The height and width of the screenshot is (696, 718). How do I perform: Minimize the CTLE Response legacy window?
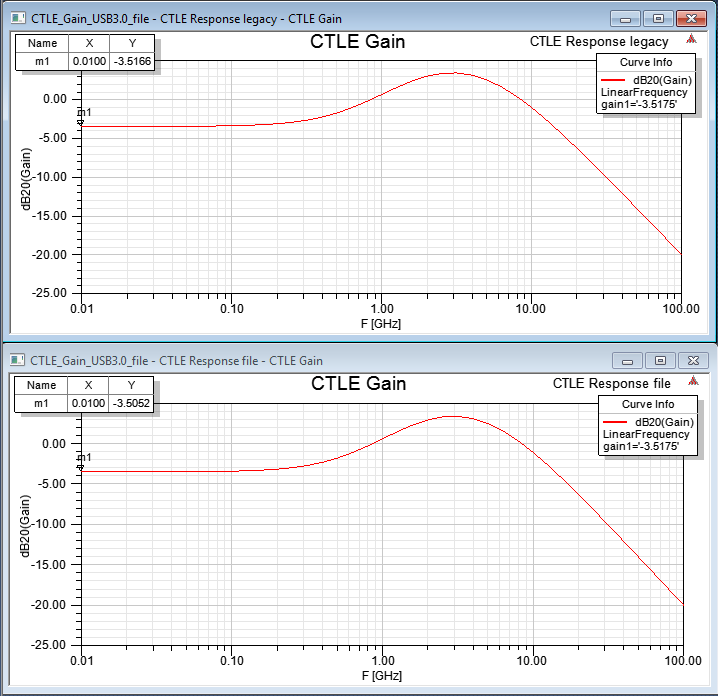626,19
